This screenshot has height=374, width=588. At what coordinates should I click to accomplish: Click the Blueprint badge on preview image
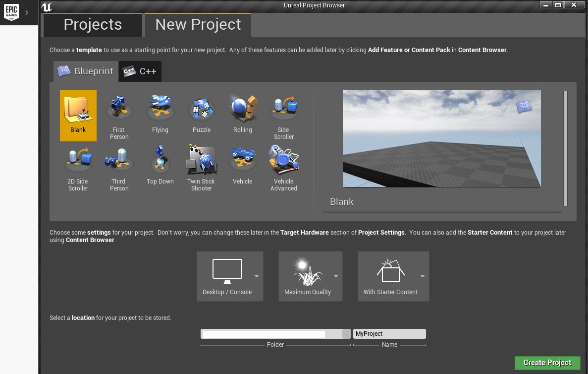click(524, 106)
